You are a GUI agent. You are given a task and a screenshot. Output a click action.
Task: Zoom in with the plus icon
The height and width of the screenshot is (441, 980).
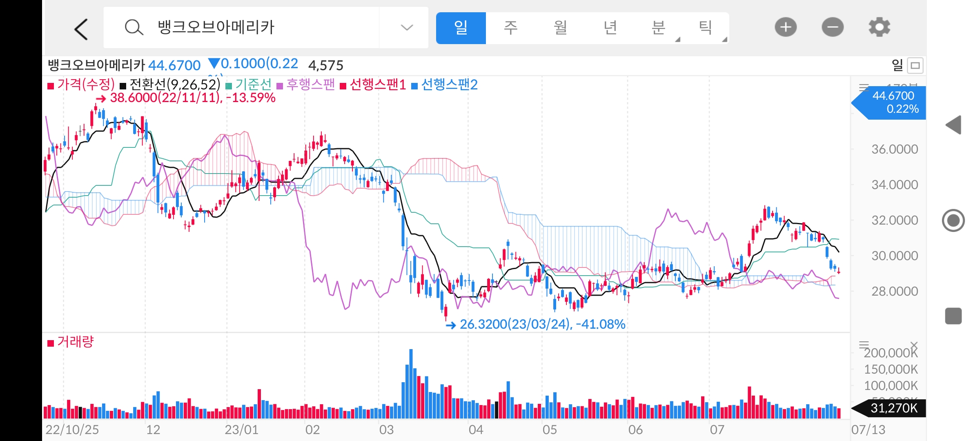(786, 27)
